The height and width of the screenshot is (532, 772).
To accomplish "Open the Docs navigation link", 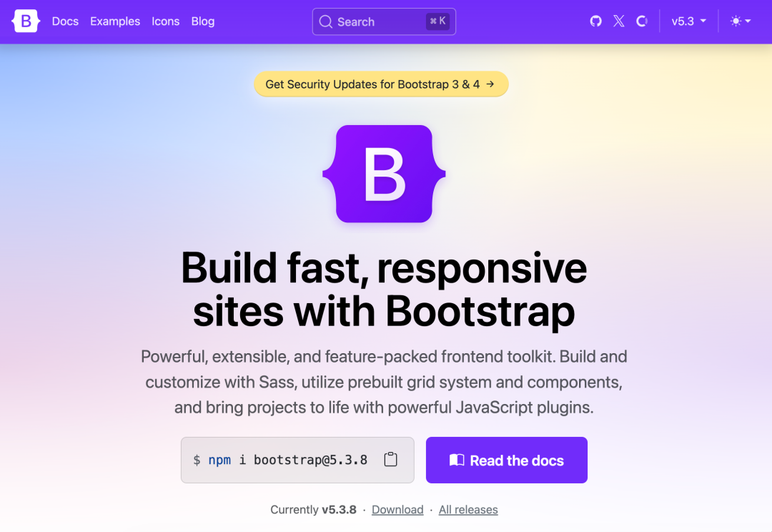I will [x=65, y=21].
